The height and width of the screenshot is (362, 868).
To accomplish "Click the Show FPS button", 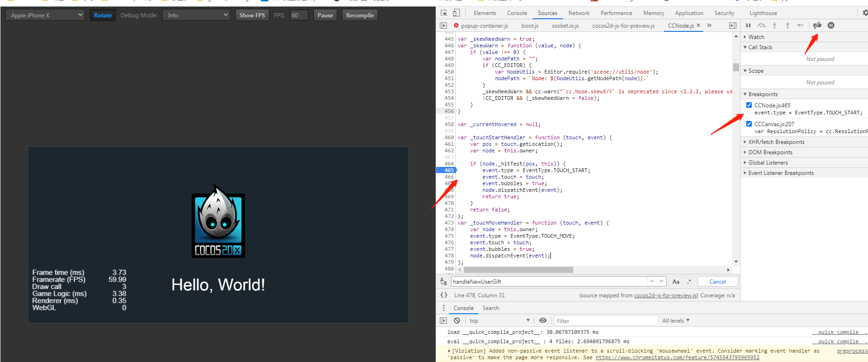I will tap(252, 15).
